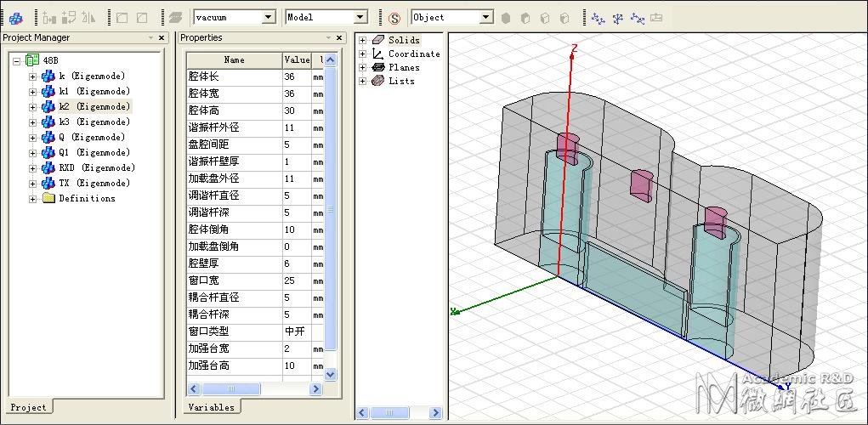Viewport: 868px width, 425px height.
Task: Create a rotated relative coordinate system
Action: pos(618,18)
